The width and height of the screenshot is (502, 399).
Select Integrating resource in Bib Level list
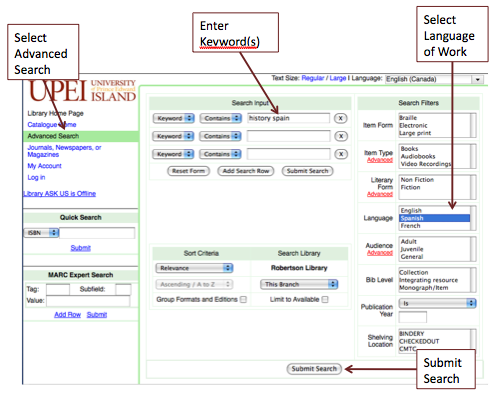click(429, 280)
